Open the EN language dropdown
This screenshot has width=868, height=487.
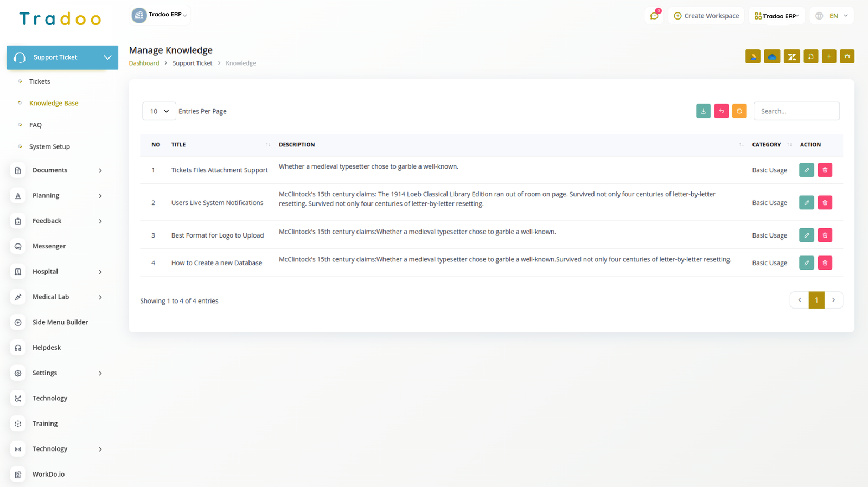(832, 16)
